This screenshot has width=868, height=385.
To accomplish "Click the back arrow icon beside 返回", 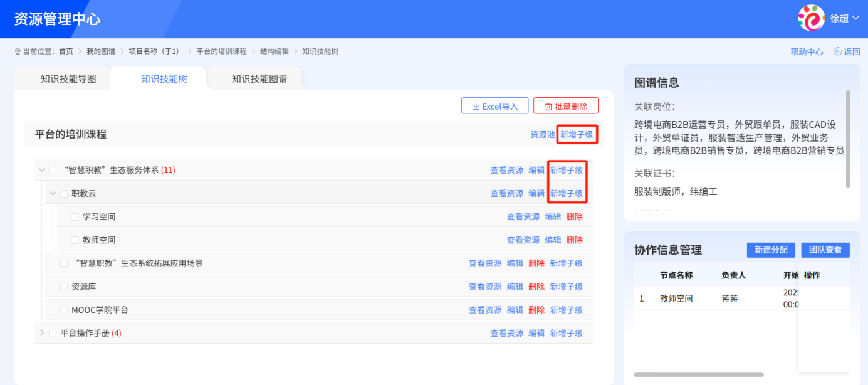I will coord(837,51).
